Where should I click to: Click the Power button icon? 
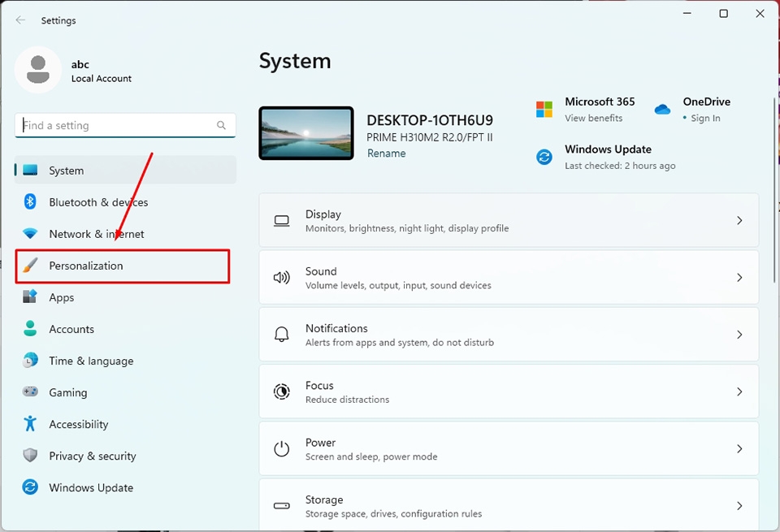[x=282, y=448]
